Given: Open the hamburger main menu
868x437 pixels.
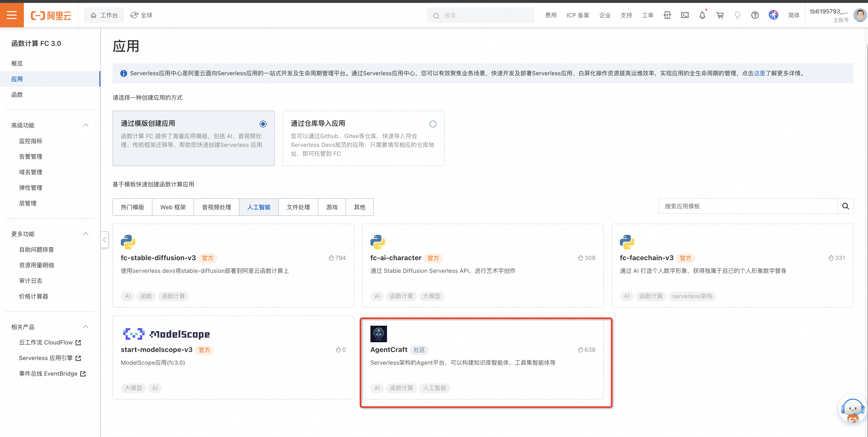Looking at the screenshot, I should [12, 15].
